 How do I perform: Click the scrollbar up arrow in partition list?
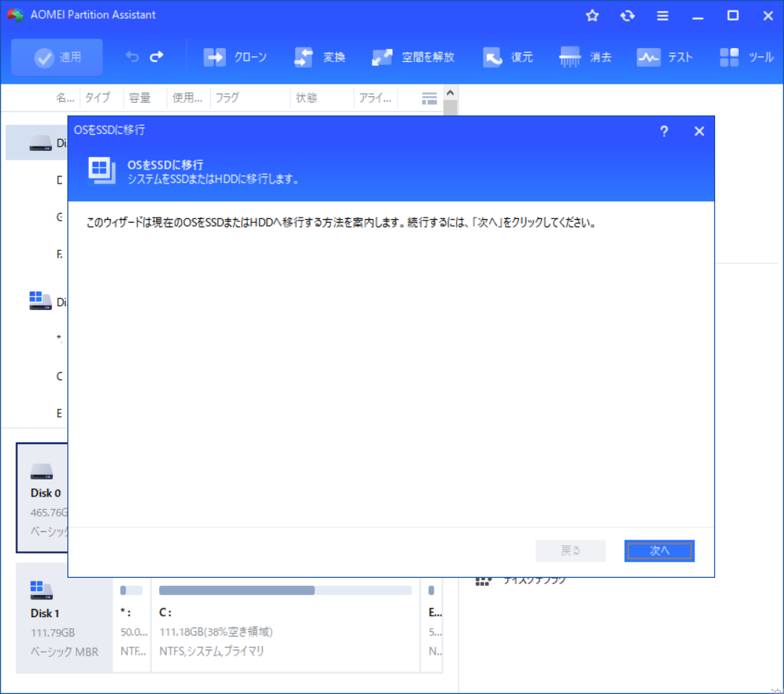click(450, 93)
